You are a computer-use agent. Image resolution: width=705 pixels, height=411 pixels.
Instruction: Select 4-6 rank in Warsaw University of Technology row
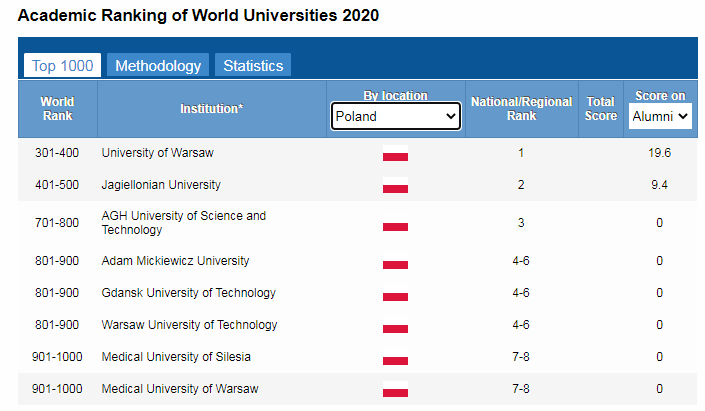(521, 325)
